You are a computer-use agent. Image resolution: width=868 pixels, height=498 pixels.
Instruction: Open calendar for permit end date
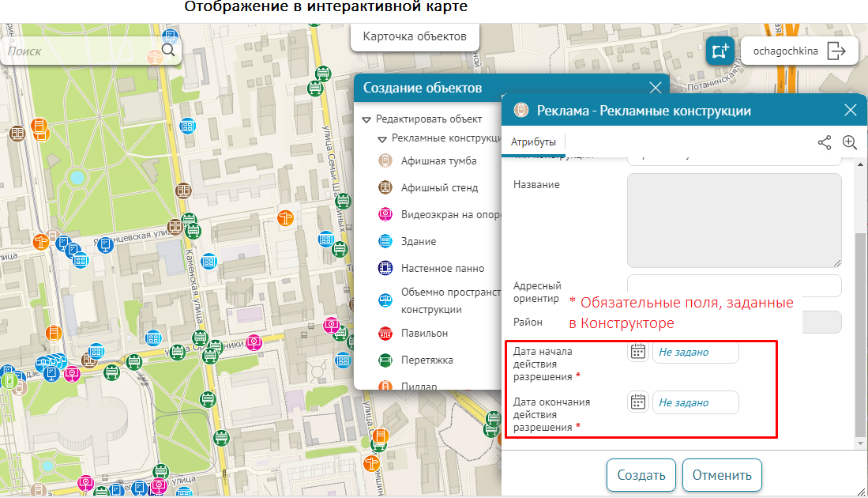[638, 402]
